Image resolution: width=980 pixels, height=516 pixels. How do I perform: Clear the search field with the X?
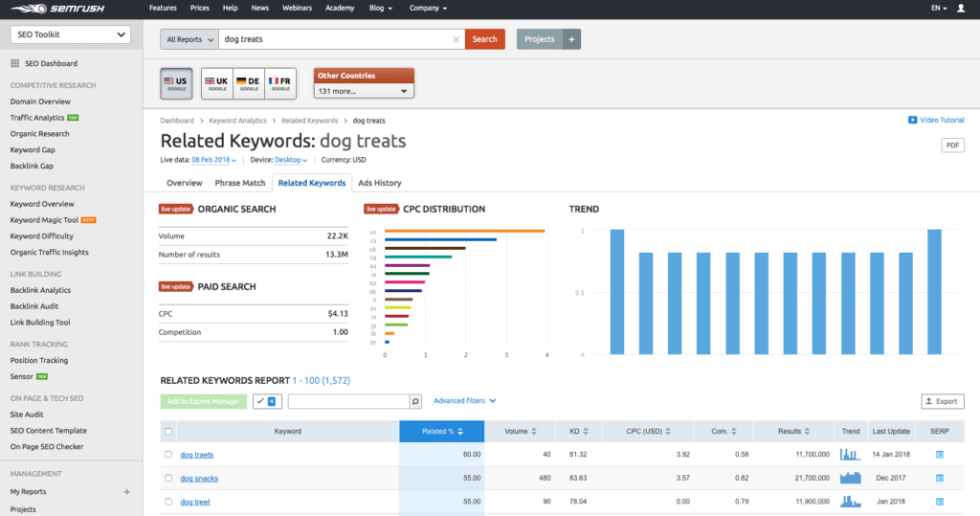tap(457, 39)
